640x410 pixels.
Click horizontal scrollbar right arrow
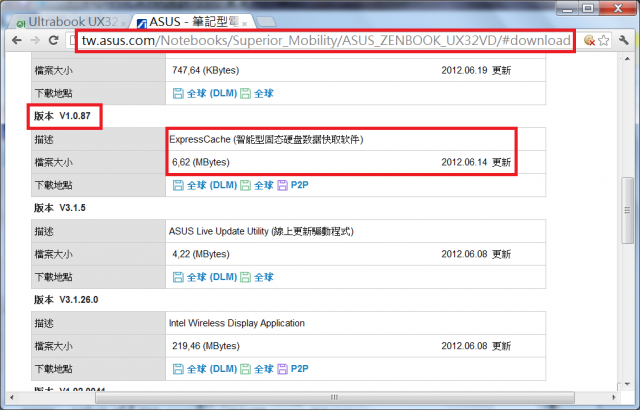point(613,397)
